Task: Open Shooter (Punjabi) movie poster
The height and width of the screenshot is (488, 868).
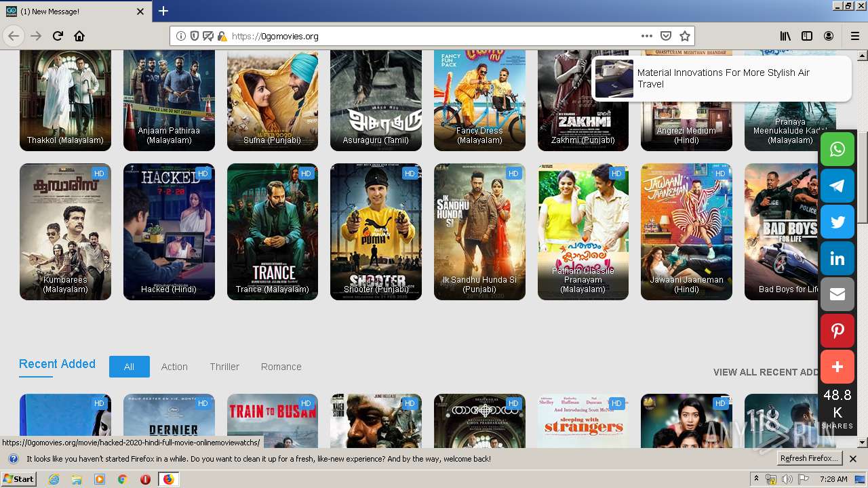Action: click(376, 232)
